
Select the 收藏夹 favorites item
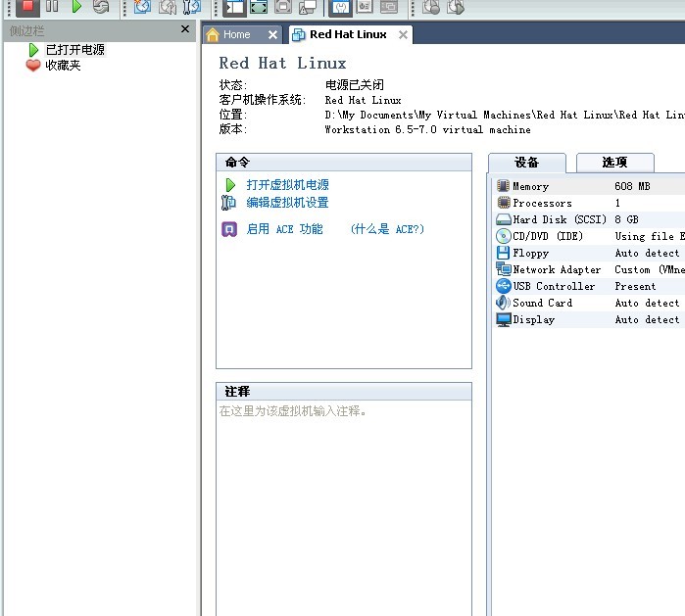coord(63,66)
